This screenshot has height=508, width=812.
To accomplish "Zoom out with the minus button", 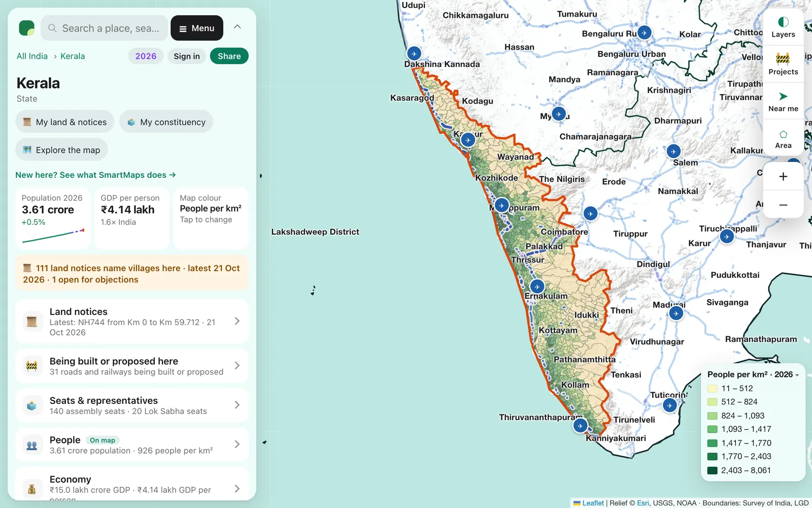I will click(783, 205).
